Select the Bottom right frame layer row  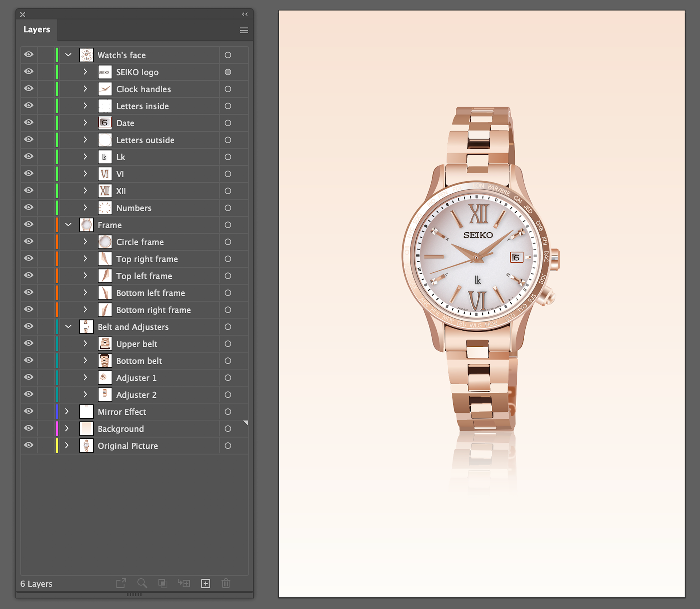[135, 310]
